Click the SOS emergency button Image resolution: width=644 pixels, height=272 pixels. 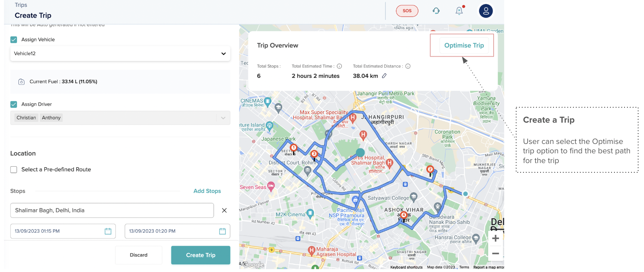point(407,11)
